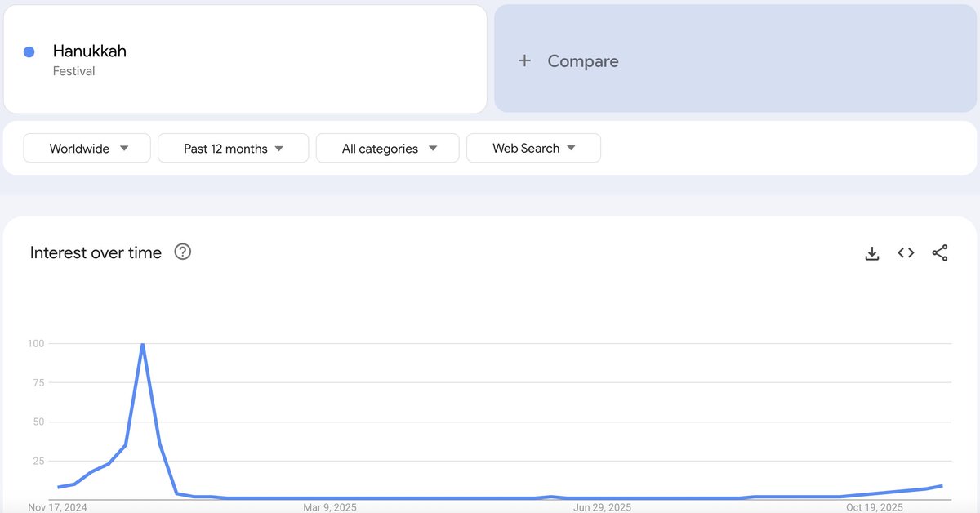Viewport: 980px width, 513px height.
Task: Edit the Hanukkah search term box
Action: [245, 59]
